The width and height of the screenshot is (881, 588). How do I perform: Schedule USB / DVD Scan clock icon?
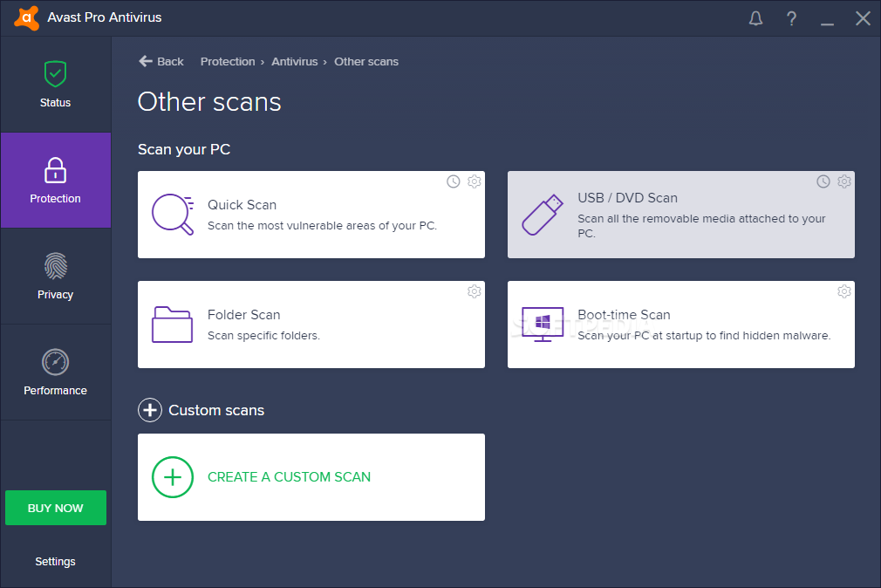[823, 181]
